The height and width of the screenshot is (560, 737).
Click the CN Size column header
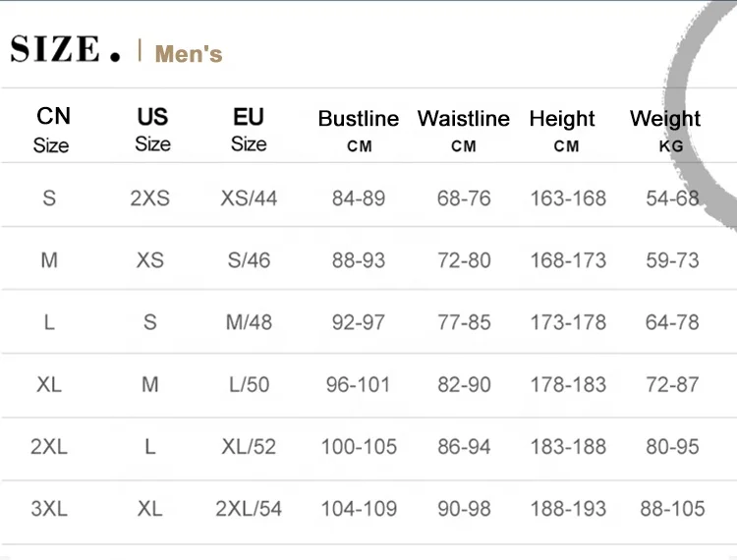52,130
